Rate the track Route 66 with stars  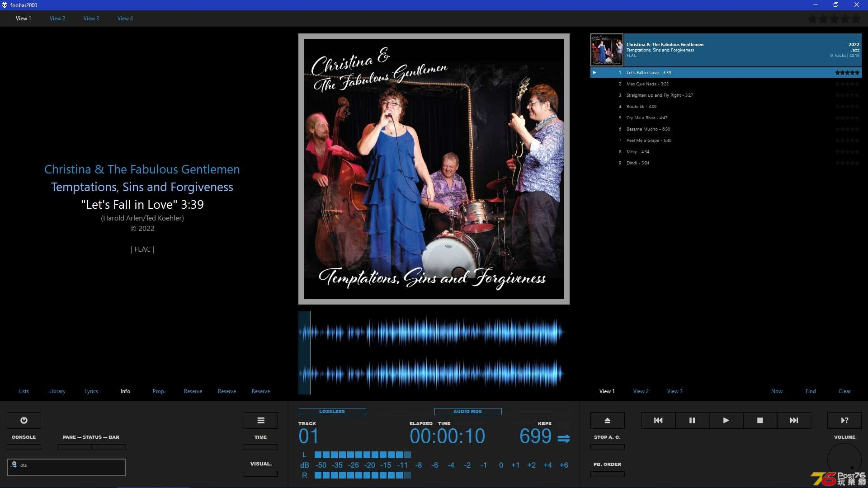(847, 106)
